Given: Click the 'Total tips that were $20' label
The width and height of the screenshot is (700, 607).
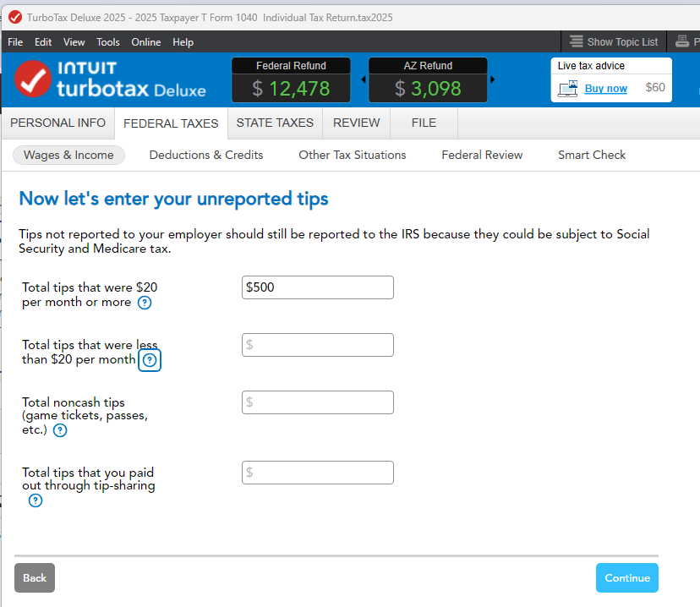Looking at the screenshot, I should coord(90,287).
